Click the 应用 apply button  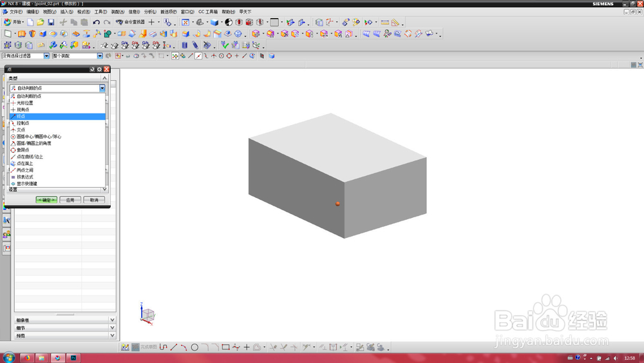(x=70, y=200)
